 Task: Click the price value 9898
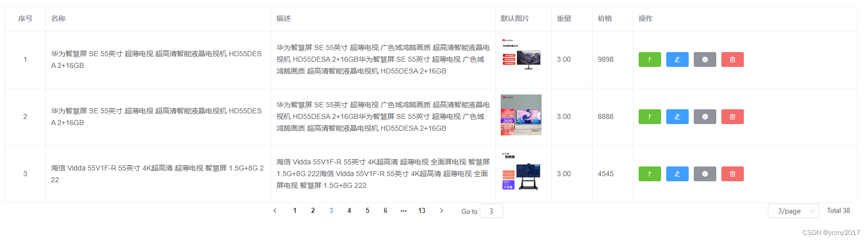[605, 60]
